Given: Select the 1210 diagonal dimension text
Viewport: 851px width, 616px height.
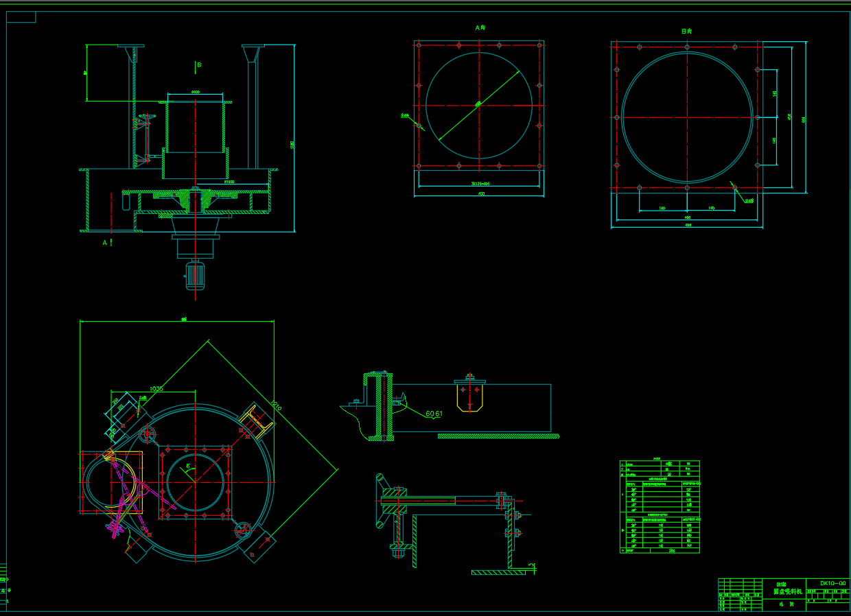Looking at the screenshot, I should coord(277,406).
